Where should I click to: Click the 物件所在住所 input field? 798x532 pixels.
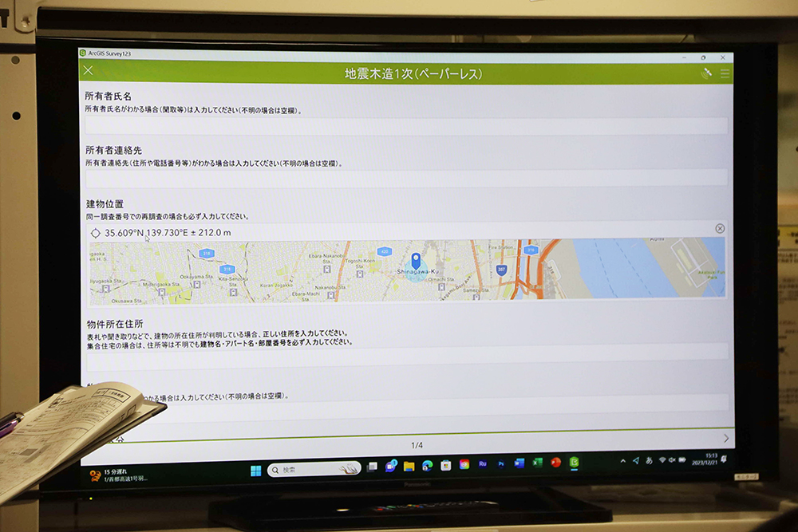(407, 357)
